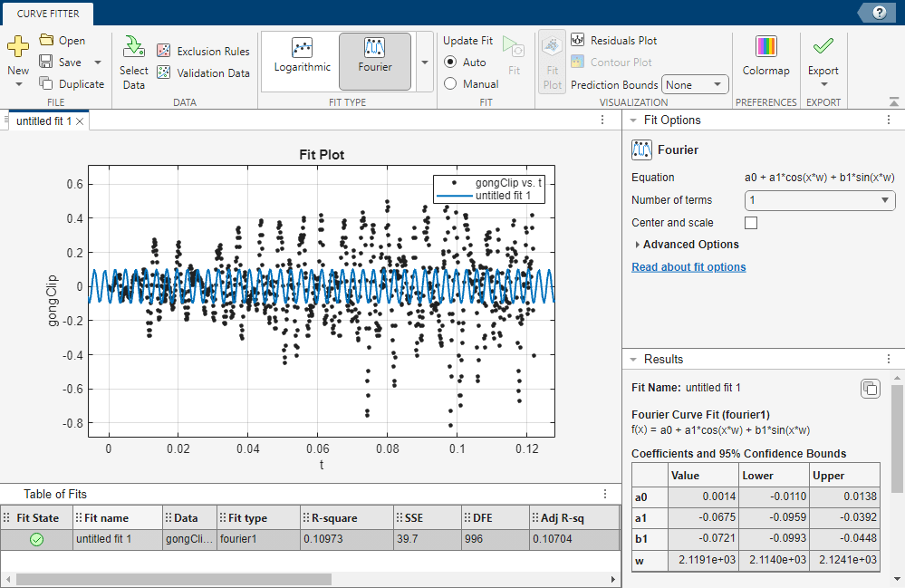Select the Curve Fitter ribbon tab
The height and width of the screenshot is (588, 905).
pyautogui.click(x=47, y=13)
